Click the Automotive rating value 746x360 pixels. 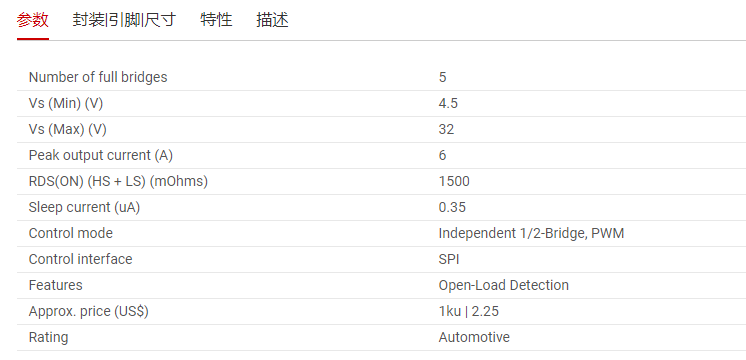(474, 337)
